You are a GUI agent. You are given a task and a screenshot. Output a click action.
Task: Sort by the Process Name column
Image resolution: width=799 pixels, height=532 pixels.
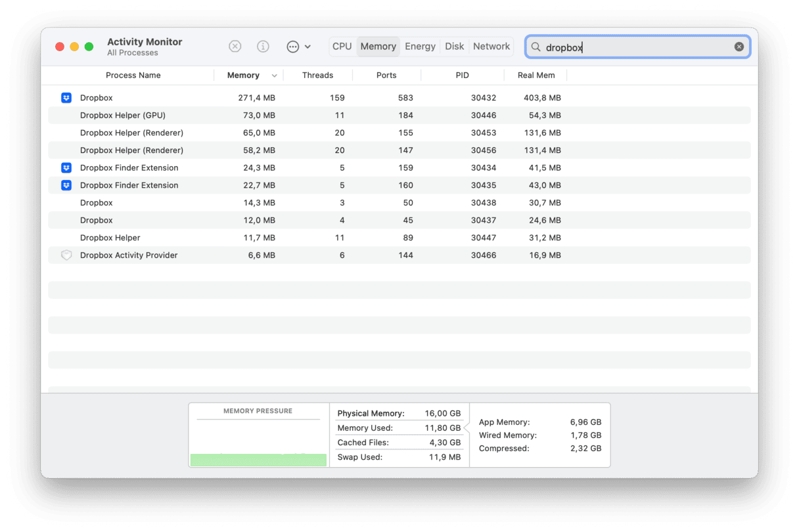133,76
